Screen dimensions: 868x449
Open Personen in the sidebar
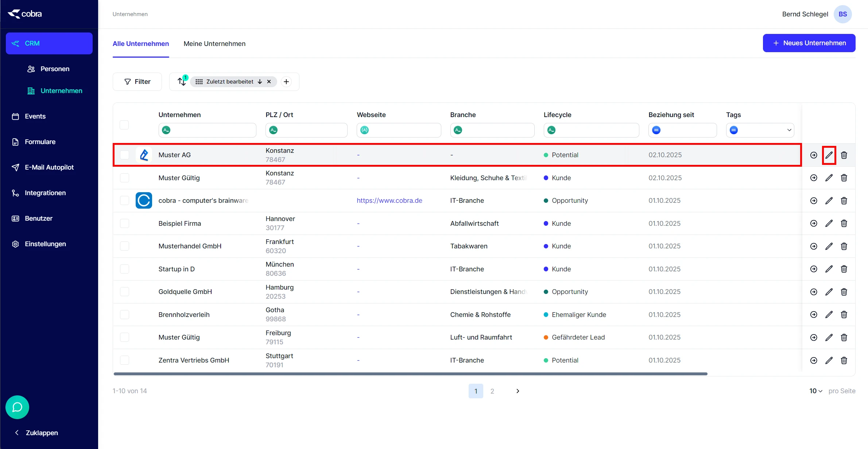tap(55, 69)
